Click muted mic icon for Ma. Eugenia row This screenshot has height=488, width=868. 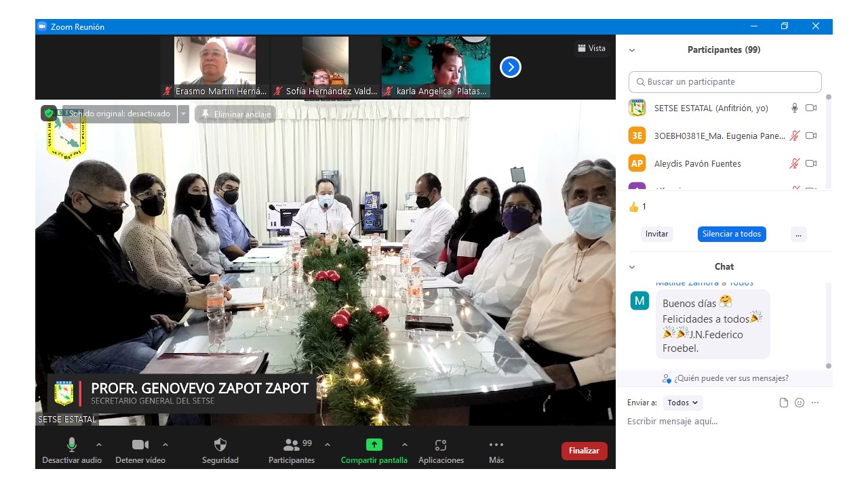point(795,136)
